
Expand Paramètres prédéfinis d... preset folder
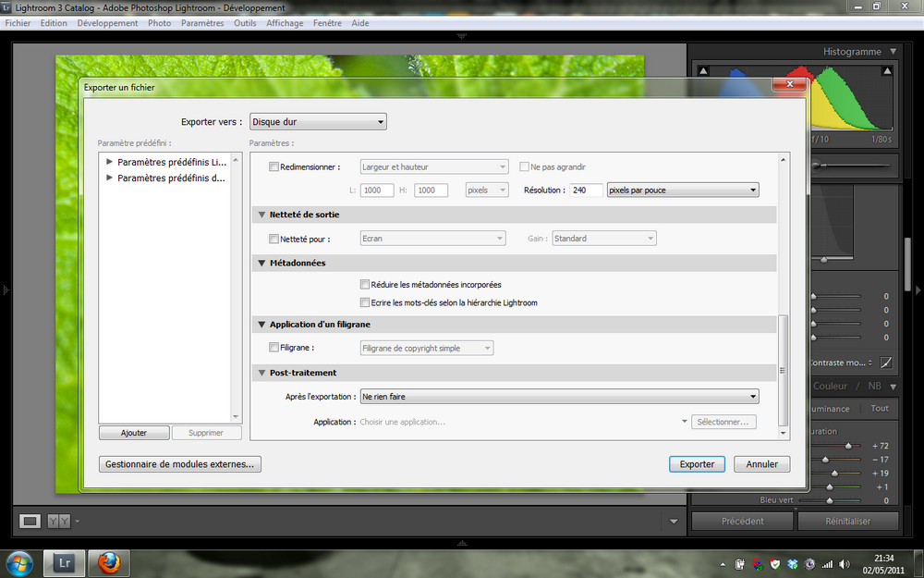tap(109, 178)
